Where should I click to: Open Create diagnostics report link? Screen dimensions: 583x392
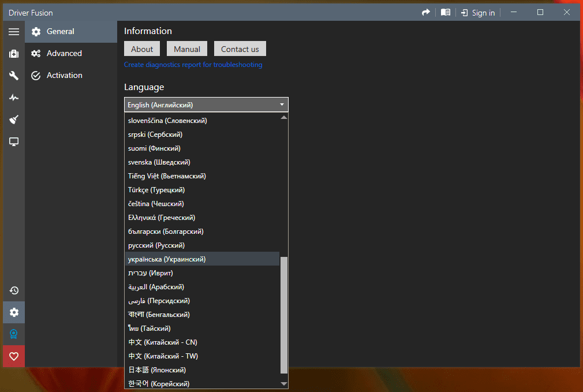[193, 65]
